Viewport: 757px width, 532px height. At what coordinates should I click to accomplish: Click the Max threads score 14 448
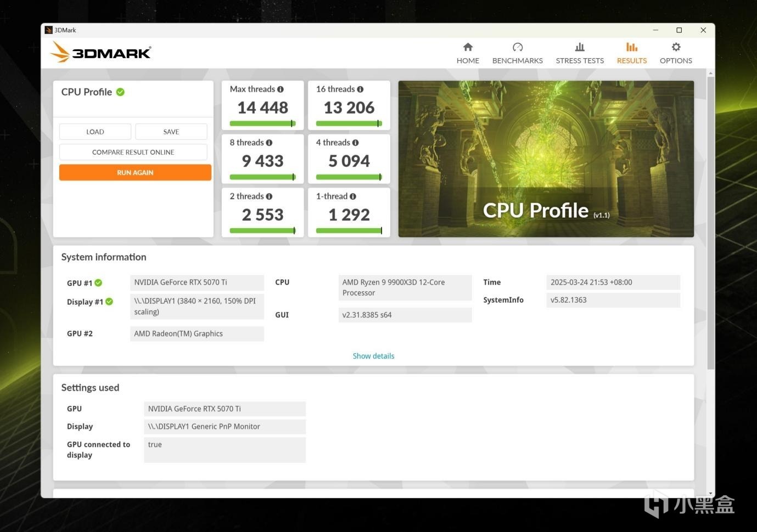[x=263, y=107]
